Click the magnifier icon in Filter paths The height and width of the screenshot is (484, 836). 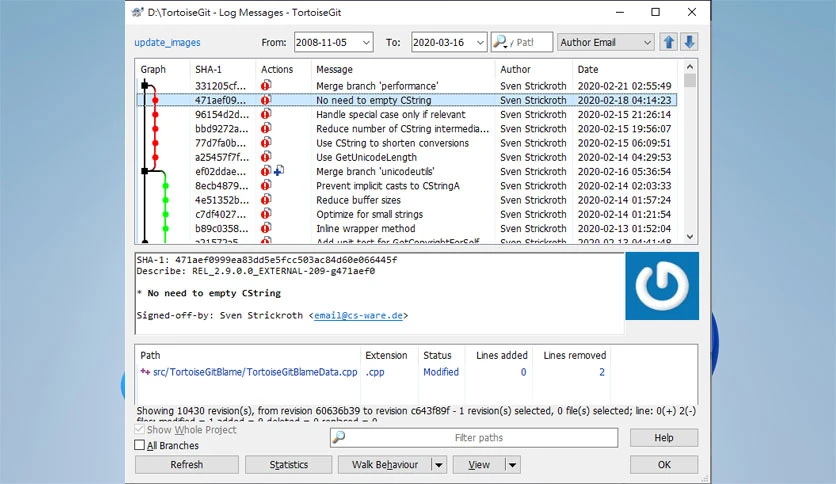click(x=339, y=438)
